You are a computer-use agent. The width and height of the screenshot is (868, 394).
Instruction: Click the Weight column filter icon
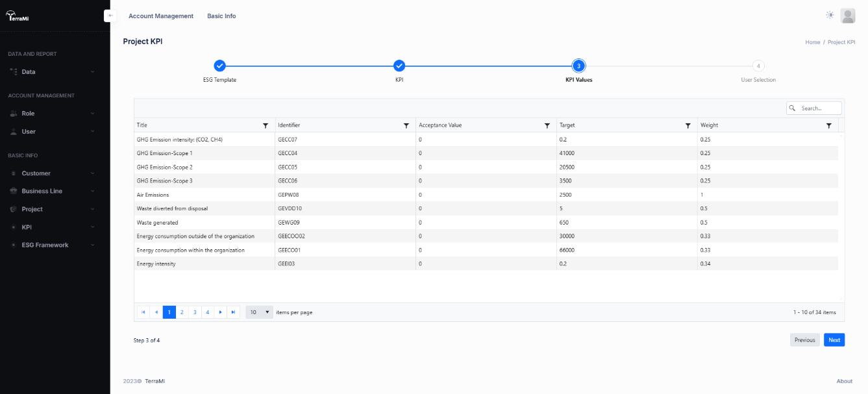tap(828, 125)
